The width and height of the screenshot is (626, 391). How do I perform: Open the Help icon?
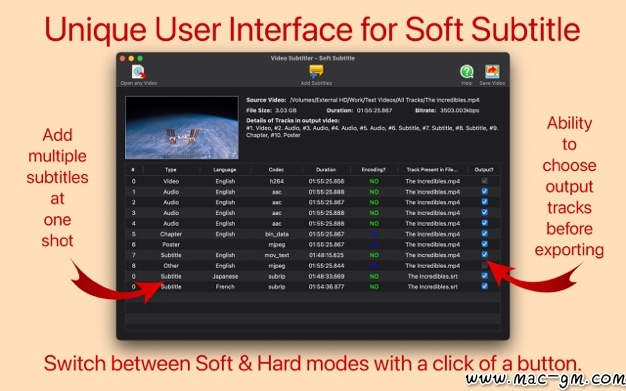(x=466, y=72)
